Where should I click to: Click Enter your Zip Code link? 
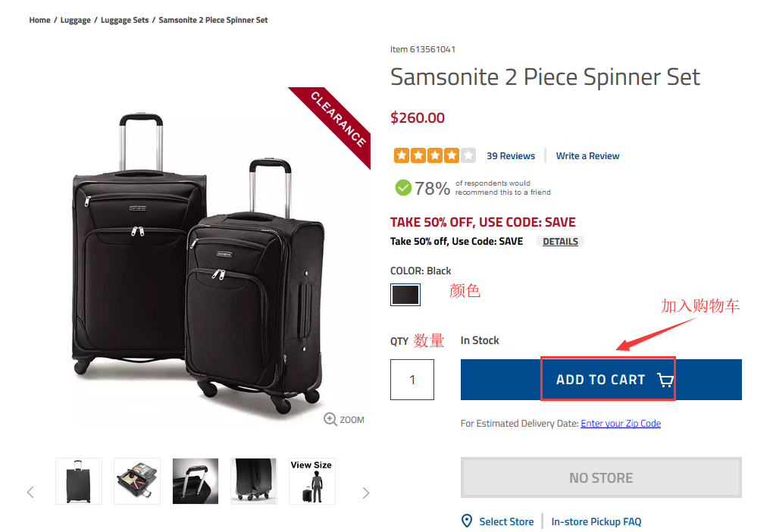coord(621,424)
